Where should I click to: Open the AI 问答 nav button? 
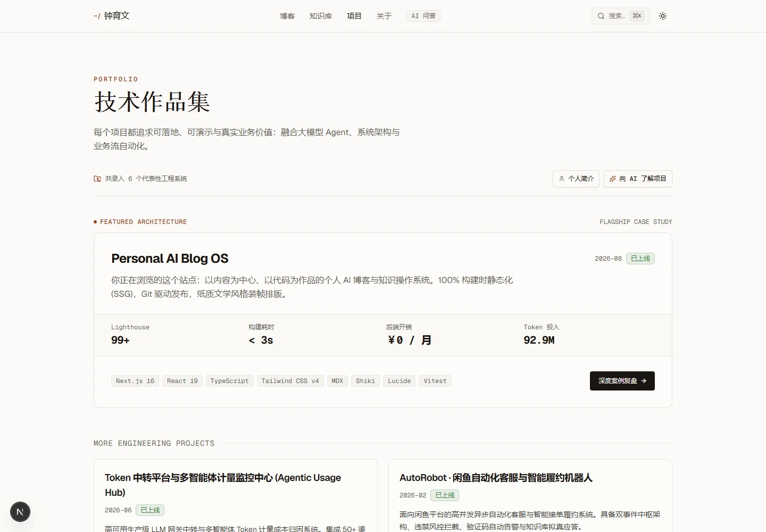(423, 16)
